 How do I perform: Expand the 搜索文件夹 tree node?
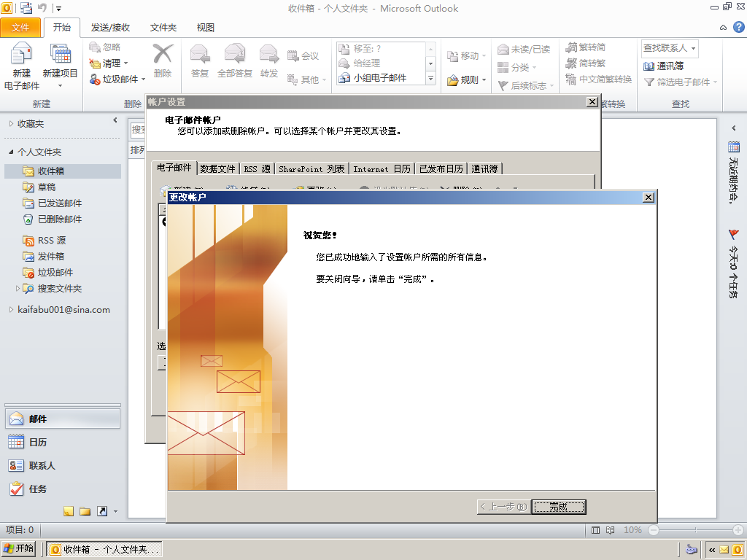click(18, 288)
